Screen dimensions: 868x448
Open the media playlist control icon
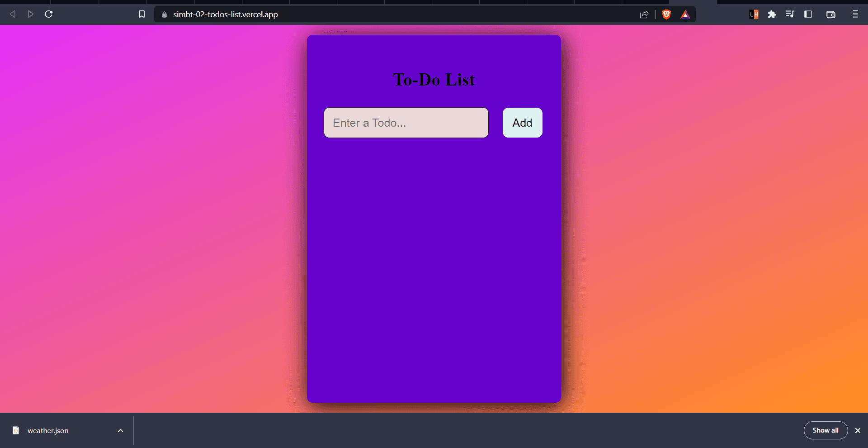coord(790,14)
